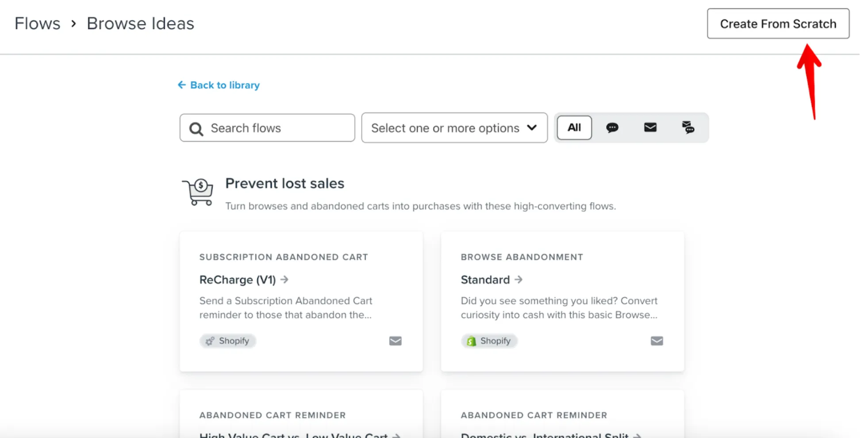
Task: Click Shopify tag on Standard card
Action: pos(489,341)
